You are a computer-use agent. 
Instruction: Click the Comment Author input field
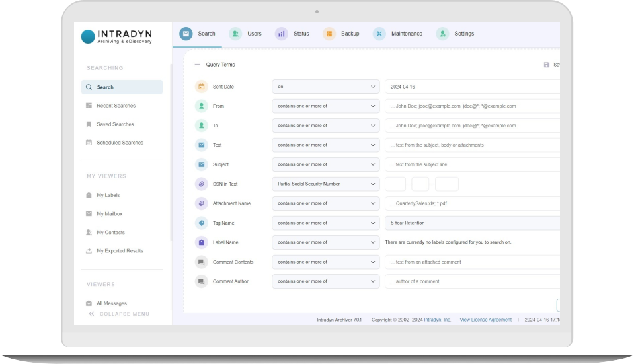point(472,281)
